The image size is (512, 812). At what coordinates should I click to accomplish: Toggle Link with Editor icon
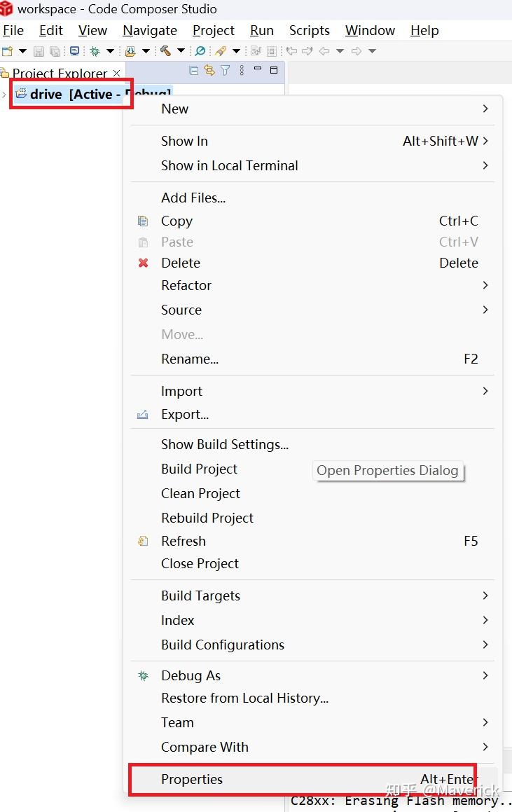point(209,70)
